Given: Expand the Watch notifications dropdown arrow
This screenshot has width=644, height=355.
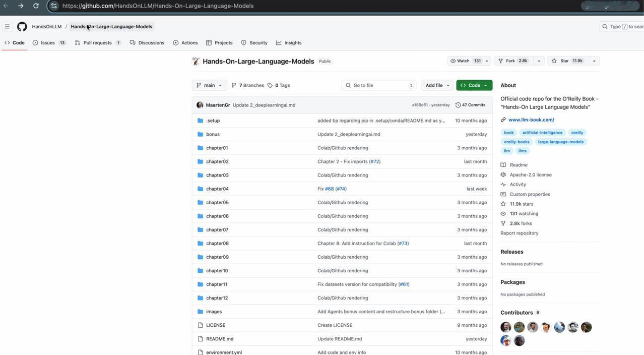Looking at the screenshot, I should tap(486, 61).
